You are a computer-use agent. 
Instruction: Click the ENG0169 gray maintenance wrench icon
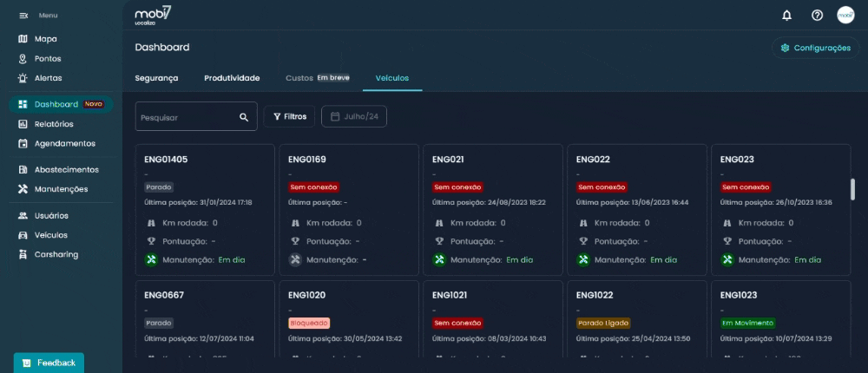click(295, 259)
